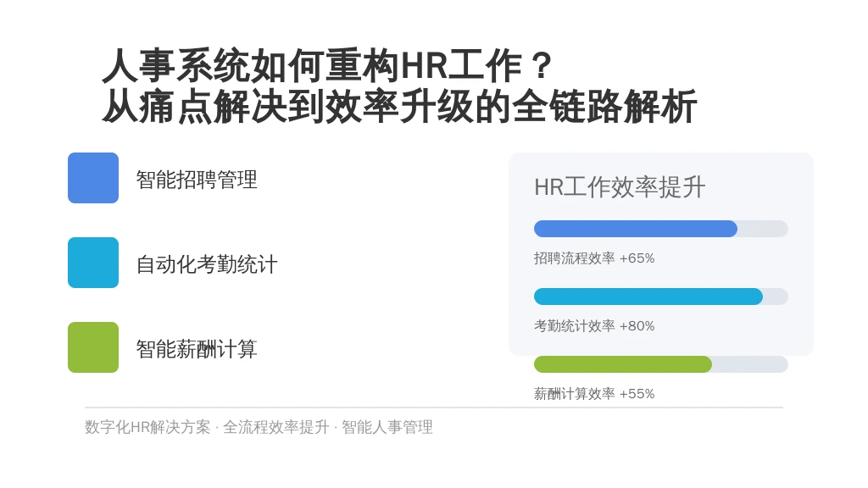Click the cyan 考勤统计效率 progress bar
The height and width of the screenshot is (488, 868).
(648, 296)
